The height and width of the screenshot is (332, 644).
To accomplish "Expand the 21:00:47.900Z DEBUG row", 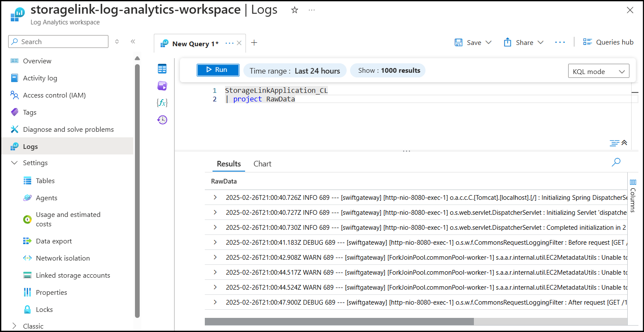I will pos(215,302).
